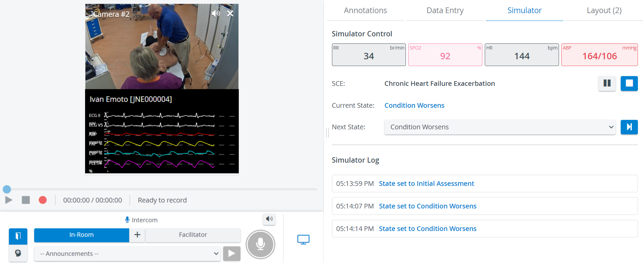The image size is (644, 263).
Task: Advance to next state arrow button
Action: [629, 127]
